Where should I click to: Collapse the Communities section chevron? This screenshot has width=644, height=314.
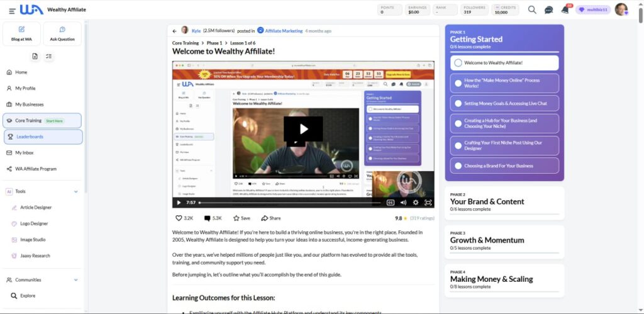[76, 280]
